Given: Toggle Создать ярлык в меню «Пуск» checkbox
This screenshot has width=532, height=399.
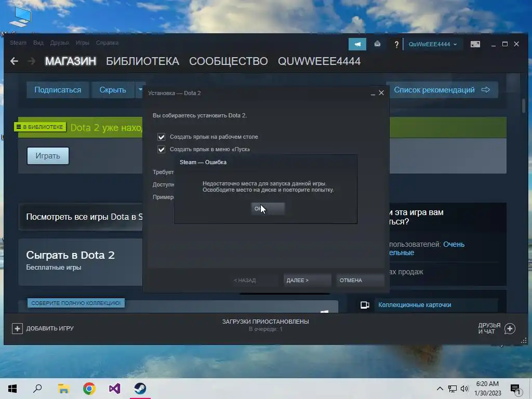Looking at the screenshot, I should (161, 149).
